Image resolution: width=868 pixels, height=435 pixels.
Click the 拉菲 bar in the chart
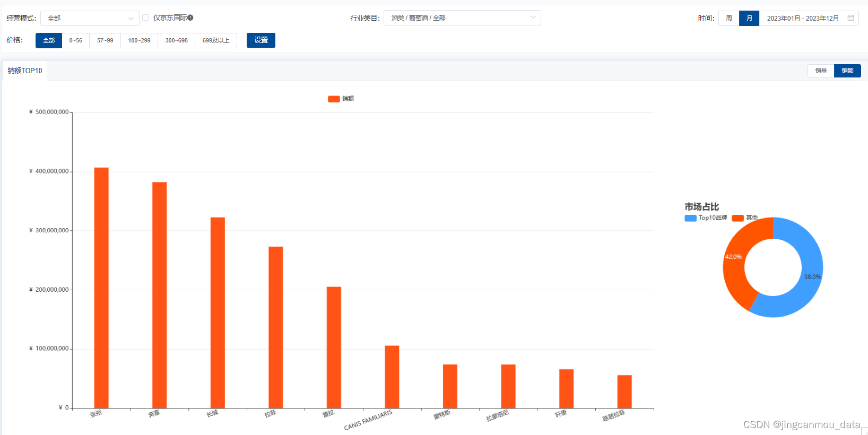coord(276,327)
